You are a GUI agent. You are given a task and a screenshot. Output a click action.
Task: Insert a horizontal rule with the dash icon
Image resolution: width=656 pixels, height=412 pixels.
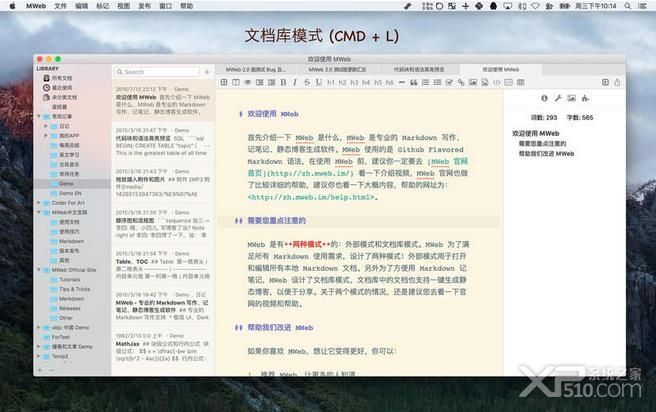click(402, 82)
